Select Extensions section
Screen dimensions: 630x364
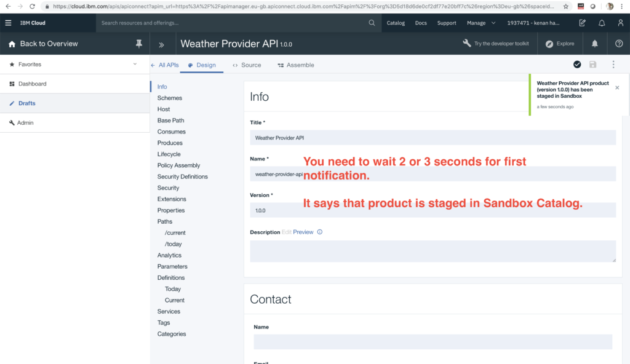172,199
